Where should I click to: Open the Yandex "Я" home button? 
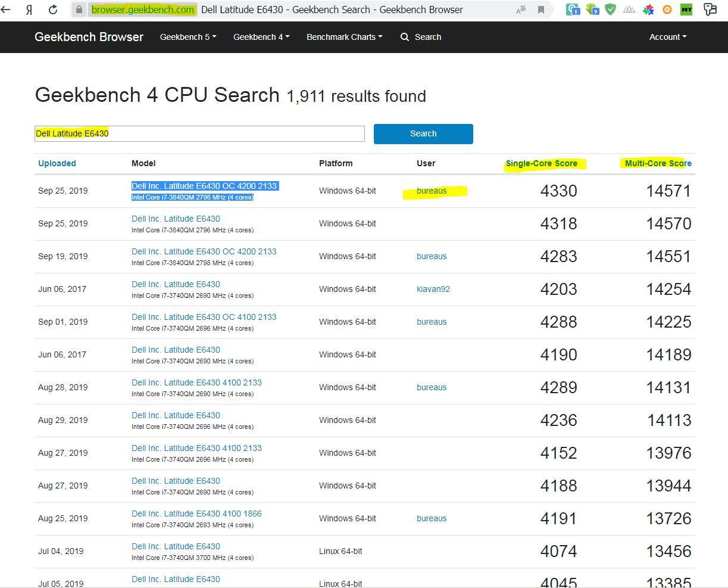[x=29, y=10]
